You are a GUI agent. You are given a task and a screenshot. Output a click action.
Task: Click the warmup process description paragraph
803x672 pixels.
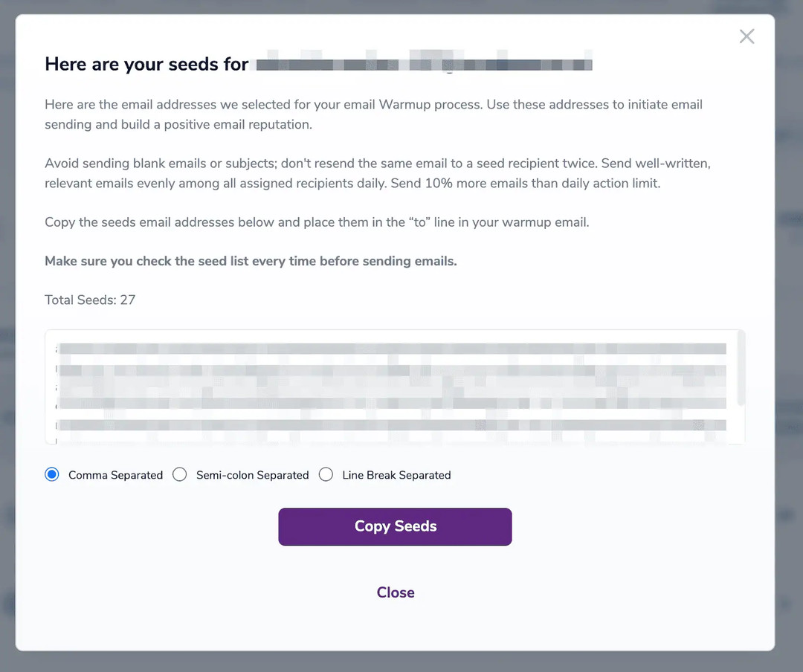tap(372, 114)
